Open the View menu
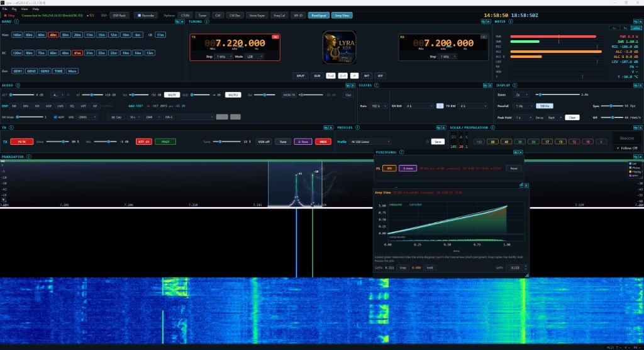 coord(25,9)
